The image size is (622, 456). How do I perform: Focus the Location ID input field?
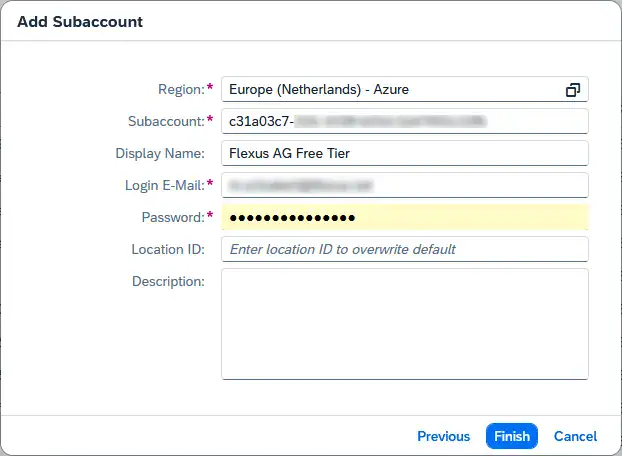(404, 249)
